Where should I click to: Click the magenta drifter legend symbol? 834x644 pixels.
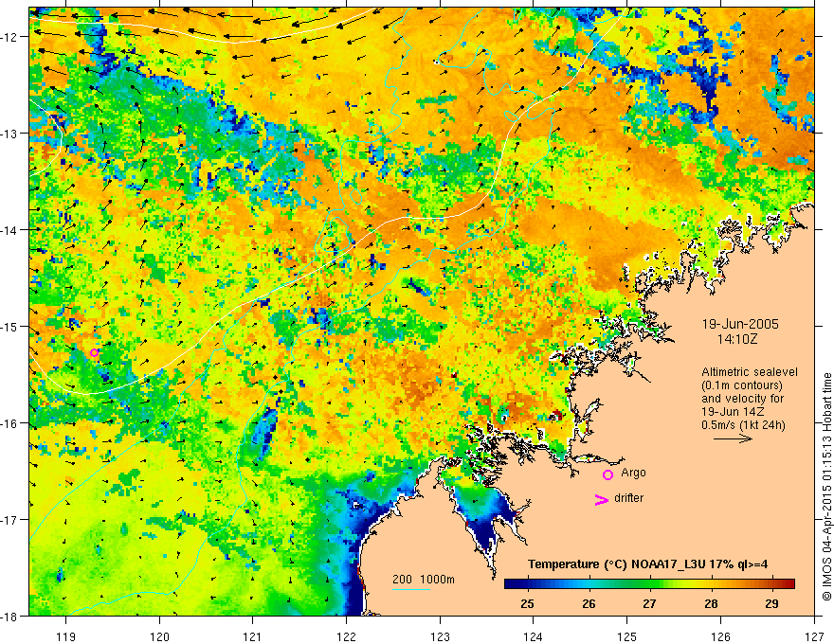601,500
